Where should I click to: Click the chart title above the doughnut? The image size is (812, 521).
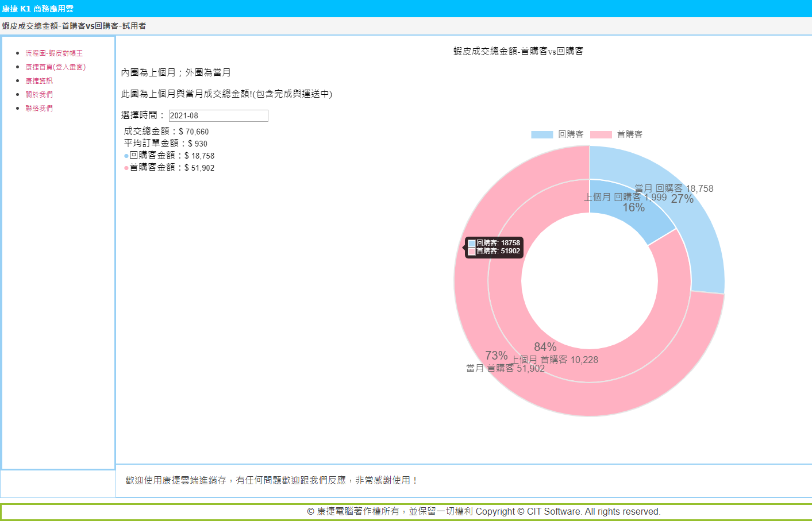[518, 51]
